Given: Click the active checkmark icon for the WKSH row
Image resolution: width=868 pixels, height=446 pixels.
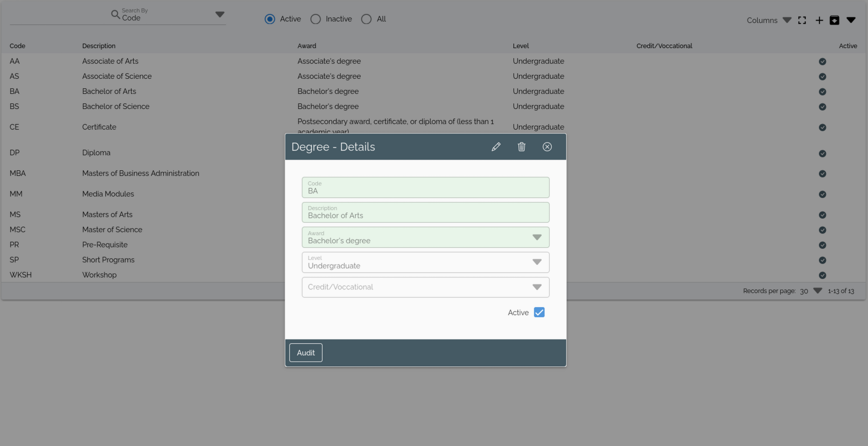Looking at the screenshot, I should [822, 275].
